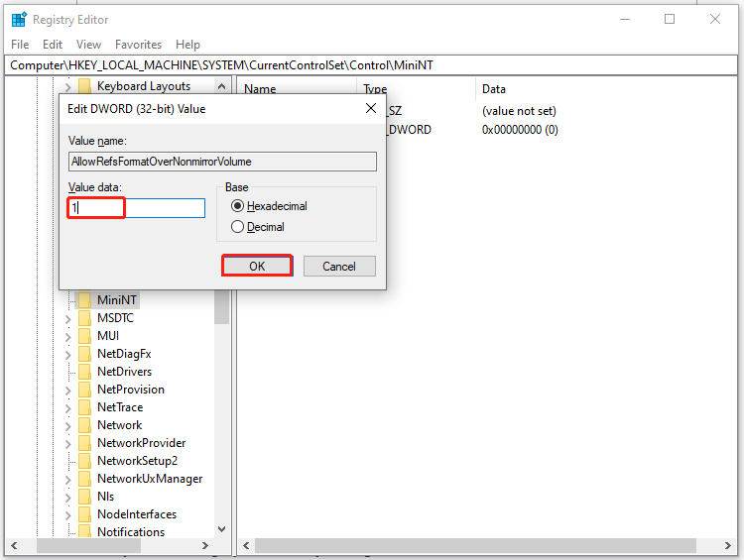The height and width of the screenshot is (560, 744).
Task: Select the NetDrivers folder icon
Action: 85,372
